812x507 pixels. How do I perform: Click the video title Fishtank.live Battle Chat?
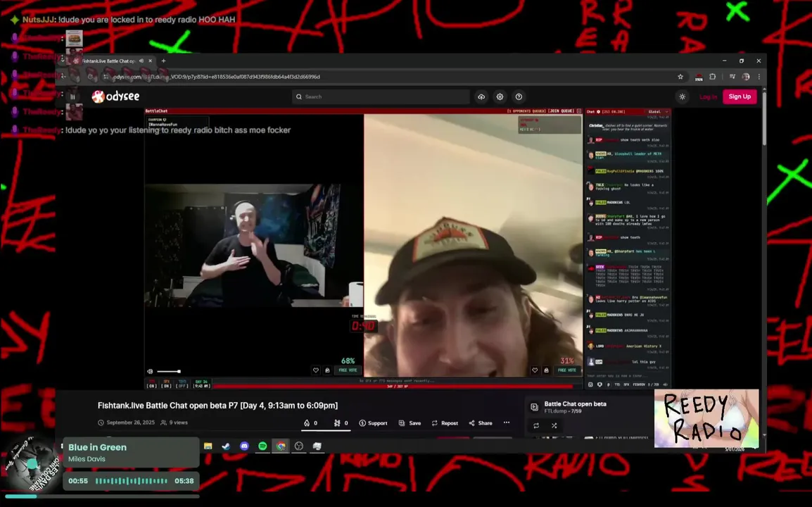pyautogui.click(x=217, y=406)
